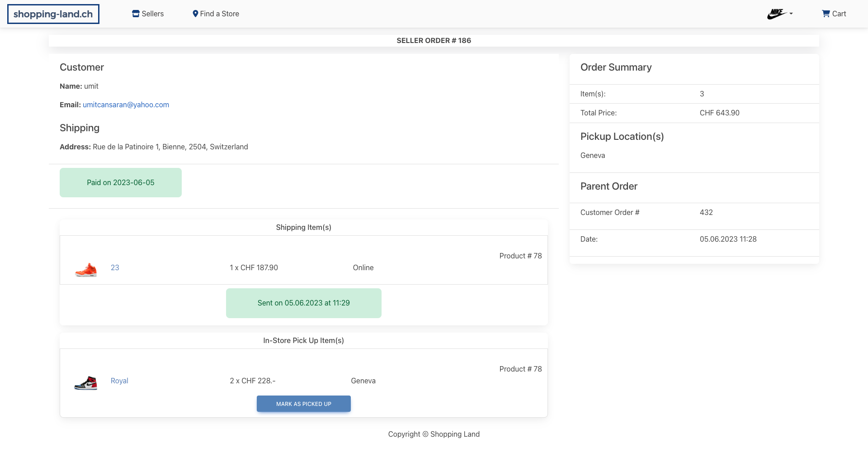Click the Cart label in navbar
This screenshot has width=868, height=453.
[839, 14]
